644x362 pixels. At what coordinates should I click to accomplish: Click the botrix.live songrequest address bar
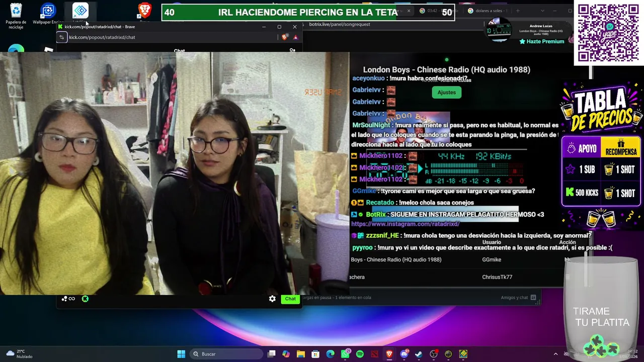[x=340, y=24]
